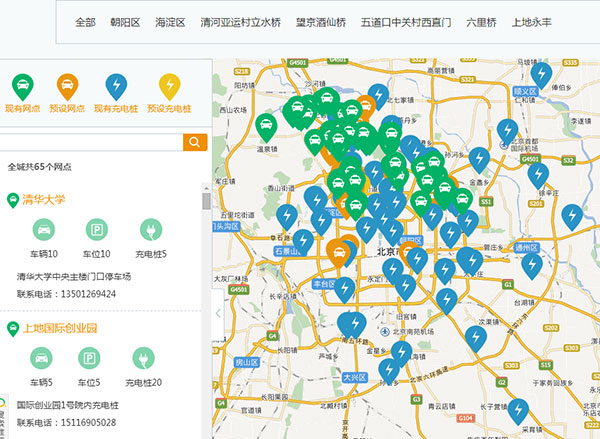The height and width of the screenshot is (439, 600).
Task: Click the orange search magnifier button
Action: (x=195, y=142)
